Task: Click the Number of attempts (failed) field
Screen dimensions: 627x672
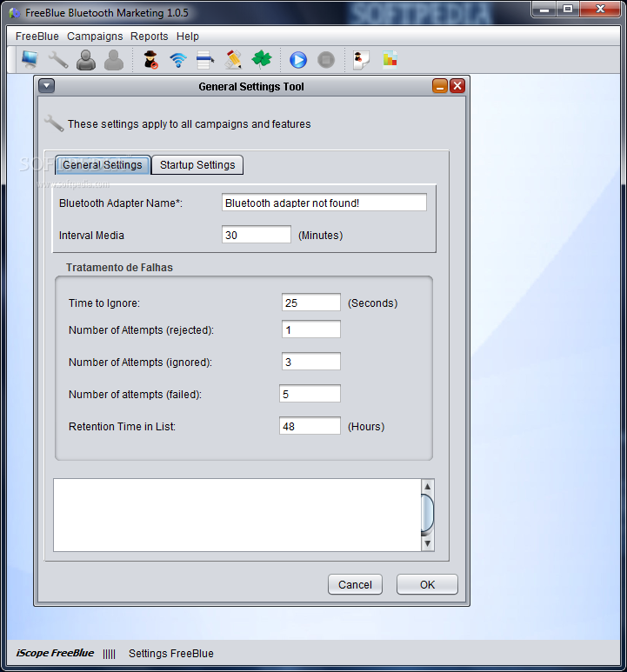Action: point(310,394)
